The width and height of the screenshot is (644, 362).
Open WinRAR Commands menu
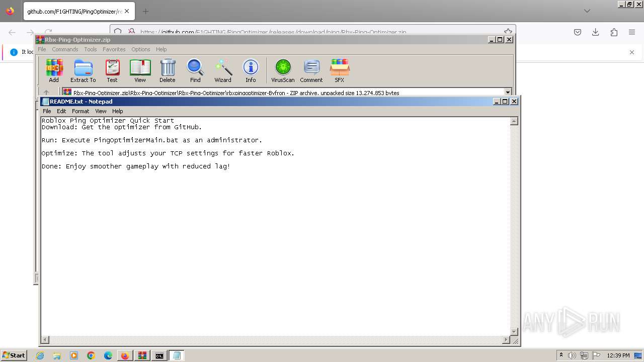(65, 49)
